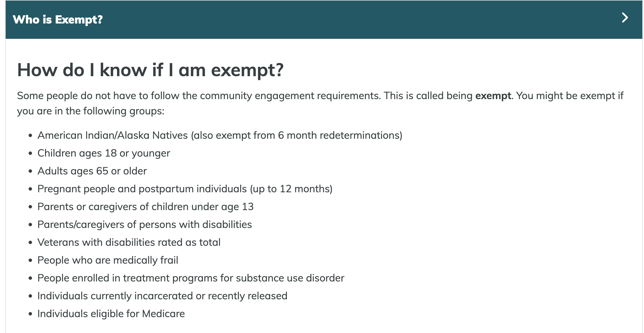The width and height of the screenshot is (644, 333).
Task: Click the bullet point beside the Medicare item
Action: click(x=30, y=314)
